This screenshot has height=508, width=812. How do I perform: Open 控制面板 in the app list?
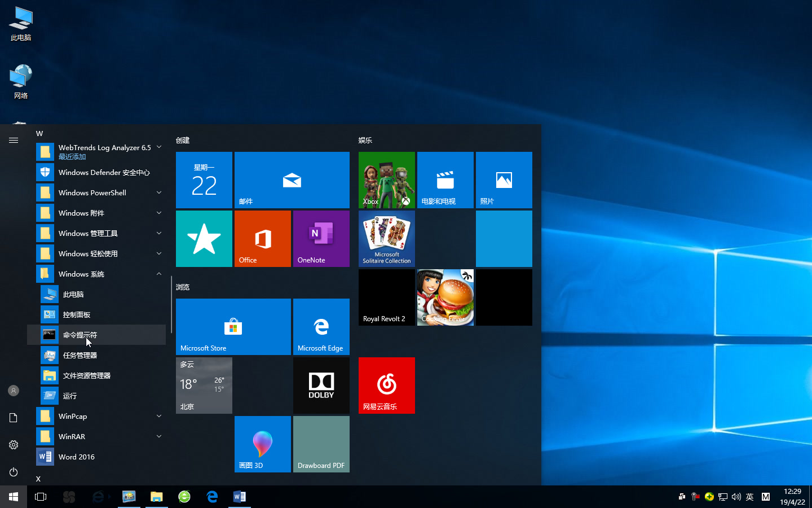pyautogui.click(x=96, y=314)
